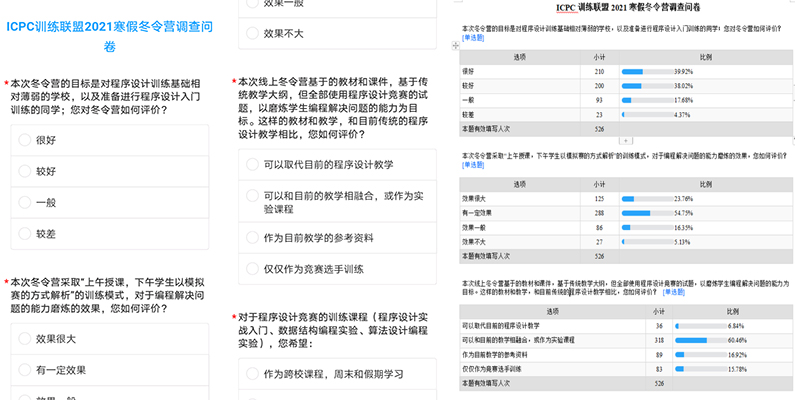Click the 16.92% percentage value
795x400 pixels.
point(737,355)
